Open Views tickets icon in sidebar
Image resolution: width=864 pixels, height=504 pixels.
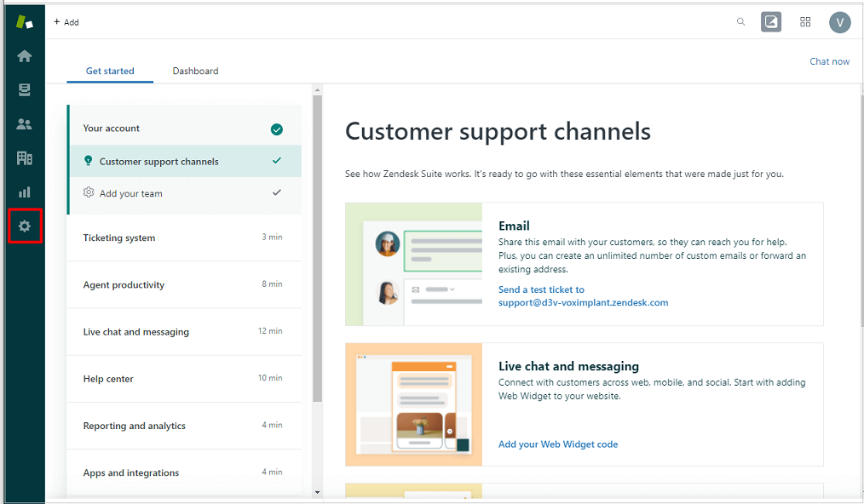click(24, 89)
